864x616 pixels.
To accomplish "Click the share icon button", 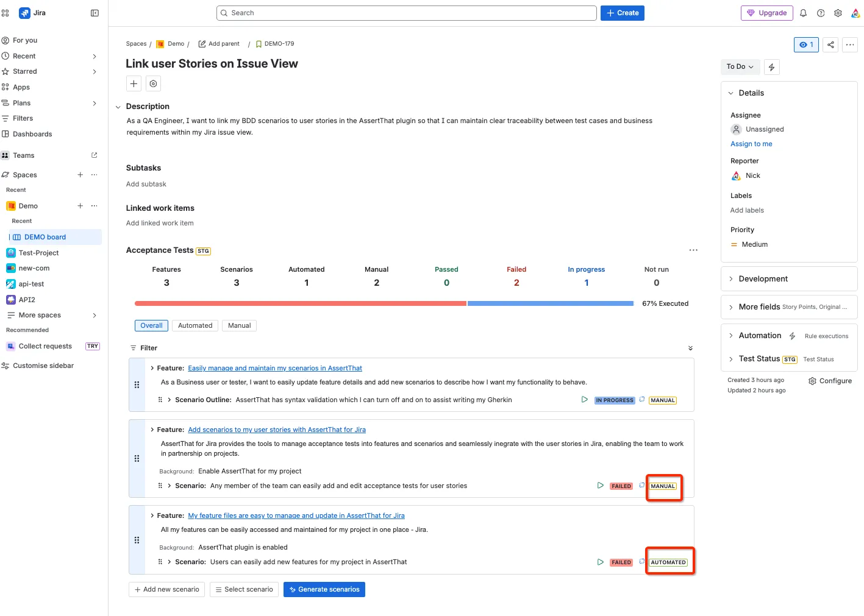I will [830, 44].
